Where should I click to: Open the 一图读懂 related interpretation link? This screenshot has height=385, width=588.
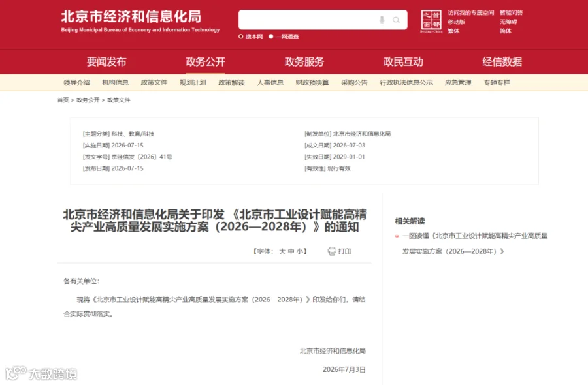475,243
